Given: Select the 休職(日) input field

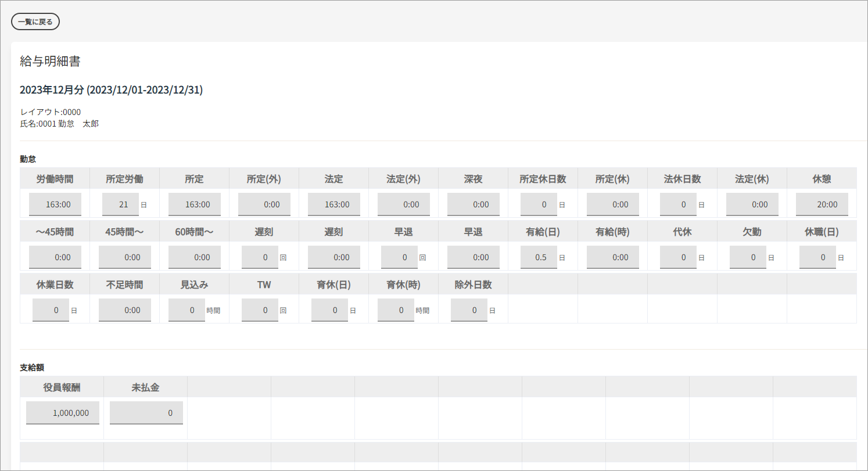Looking at the screenshot, I should click(x=817, y=257).
